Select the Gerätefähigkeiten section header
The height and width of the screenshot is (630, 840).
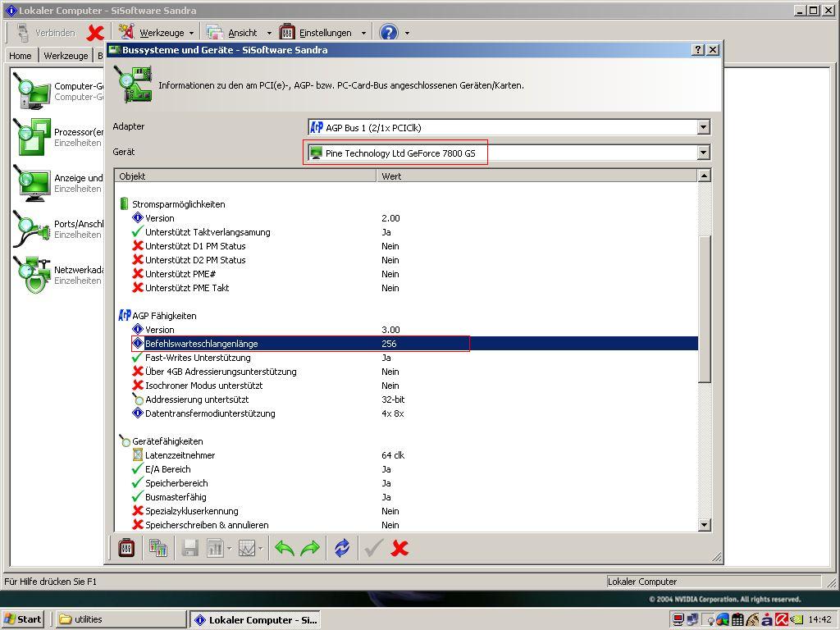pos(167,441)
